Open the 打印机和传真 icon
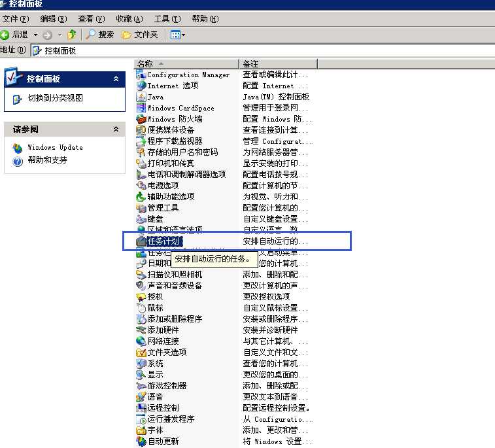This screenshot has width=495, height=448. 141,164
